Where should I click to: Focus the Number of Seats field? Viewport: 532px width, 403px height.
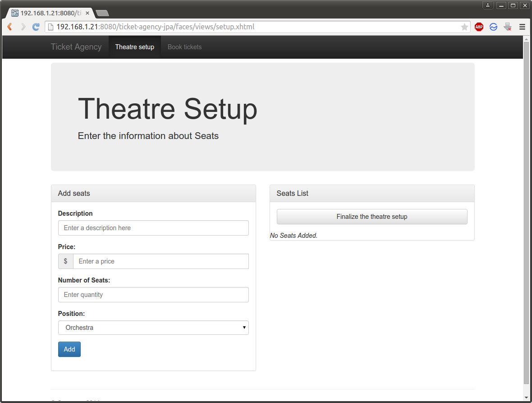153,295
